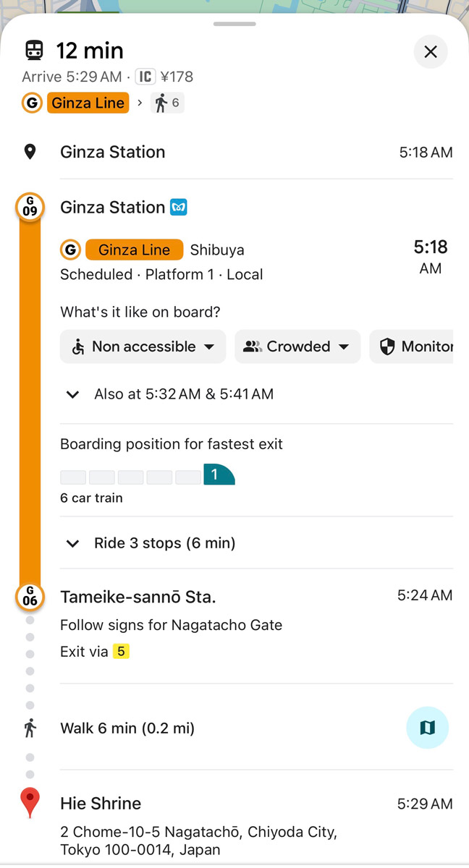
Task: Open the walking map preview button
Action: pos(428,728)
